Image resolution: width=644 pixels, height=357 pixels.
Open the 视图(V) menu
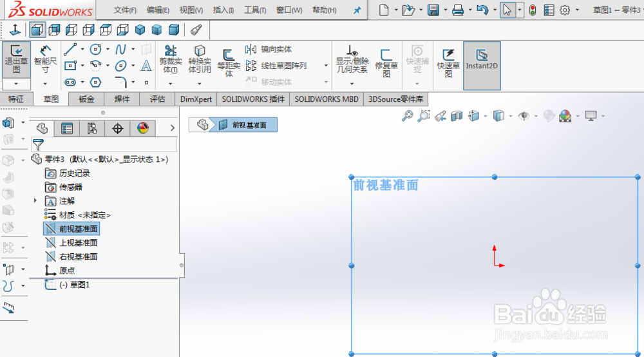tap(191, 10)
